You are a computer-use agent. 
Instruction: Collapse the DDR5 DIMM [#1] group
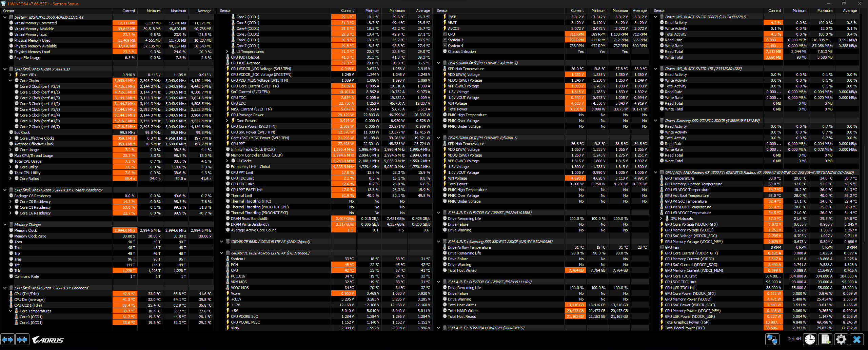(x=438, y=63)
